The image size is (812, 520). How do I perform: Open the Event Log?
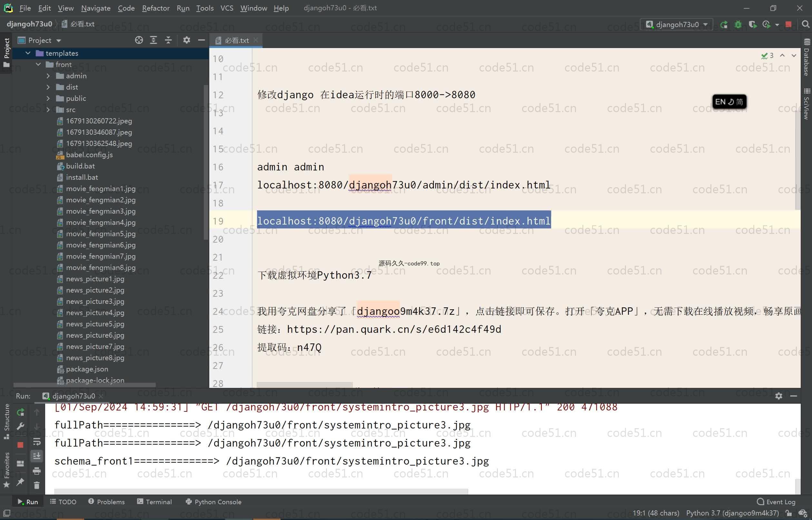point(776,502)
